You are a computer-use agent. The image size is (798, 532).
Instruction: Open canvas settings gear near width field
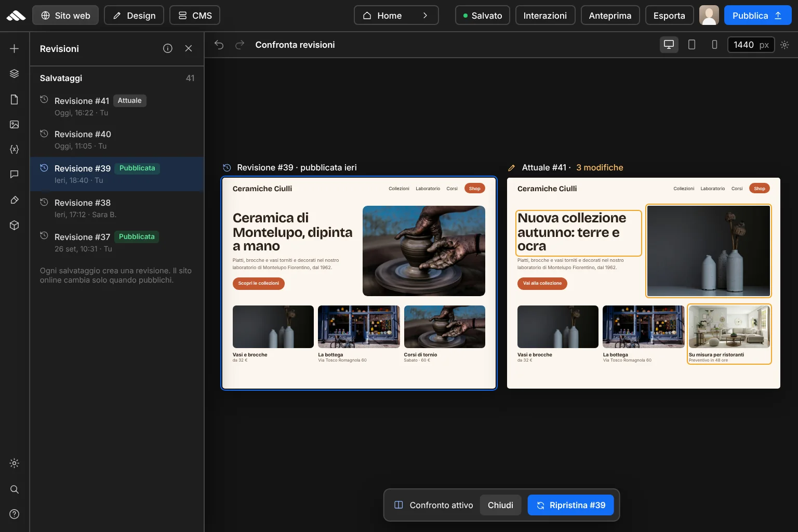pos(784,45)
